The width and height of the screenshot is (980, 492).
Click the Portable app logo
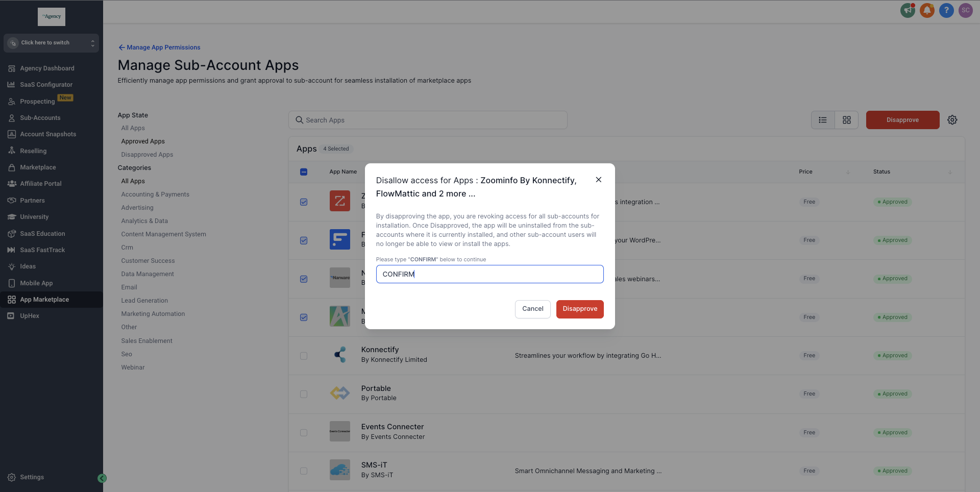click(340, 393)
